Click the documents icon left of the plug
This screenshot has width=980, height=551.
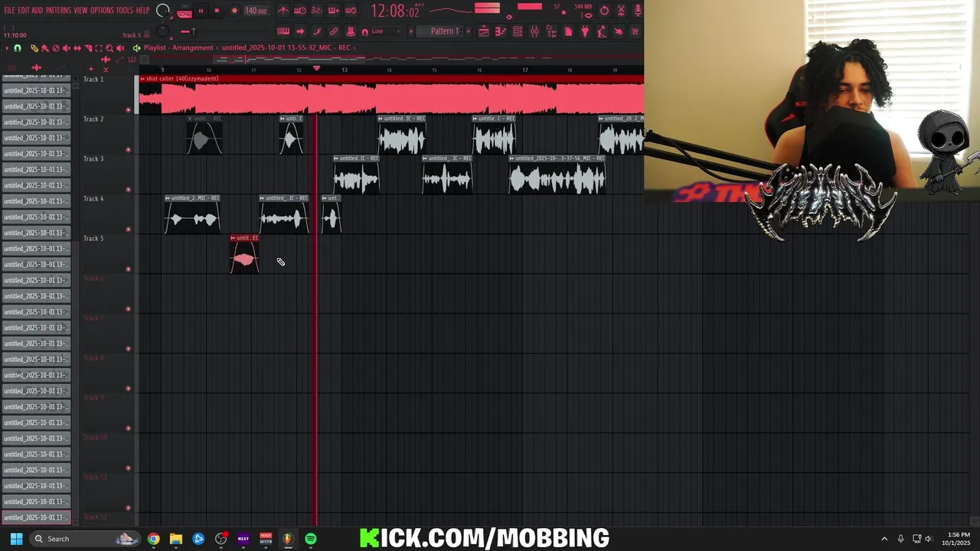pyautogui.click(x=568, y=31)
